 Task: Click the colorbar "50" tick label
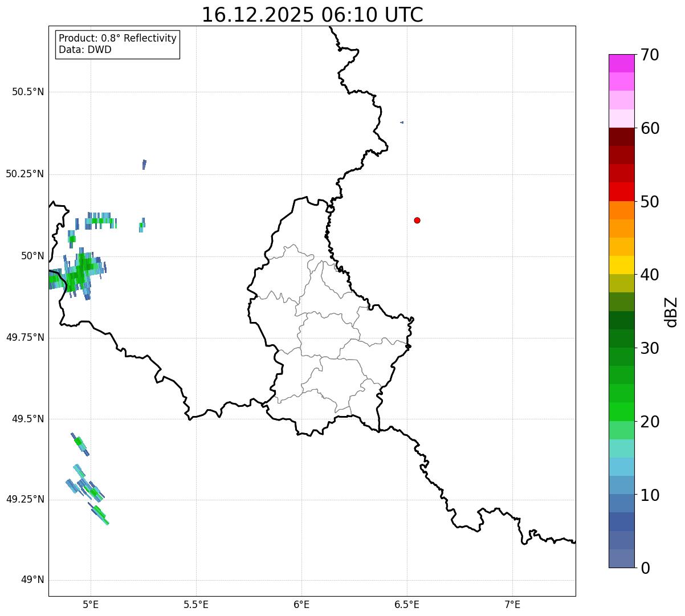tap(650, 202)
